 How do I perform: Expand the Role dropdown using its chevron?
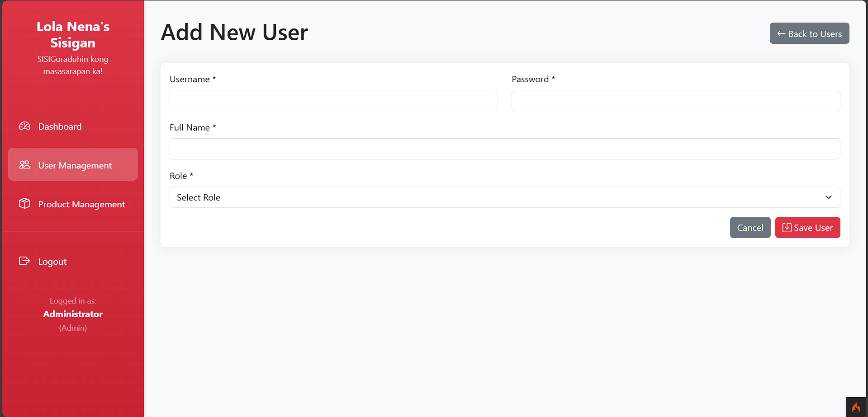[829, 197]
